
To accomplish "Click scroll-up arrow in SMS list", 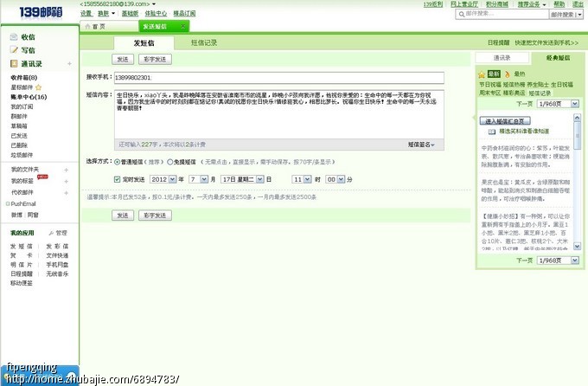I will 577,118.
